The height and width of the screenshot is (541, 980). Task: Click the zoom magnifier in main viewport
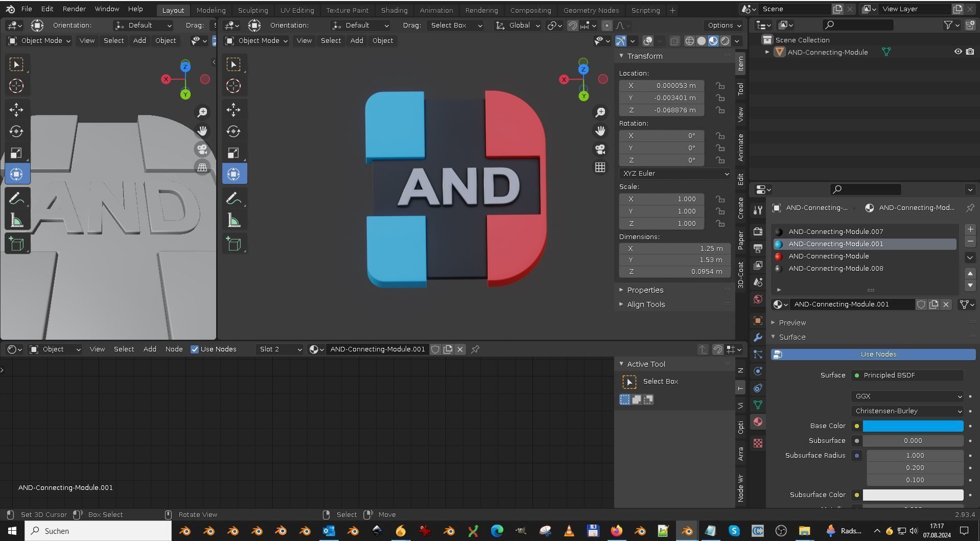tap(600, 112)
